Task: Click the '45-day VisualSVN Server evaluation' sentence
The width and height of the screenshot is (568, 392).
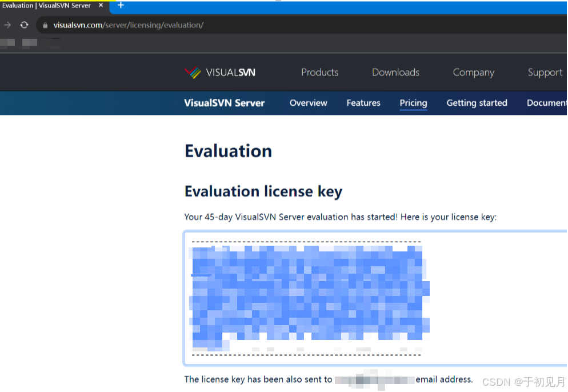Action: [340, 217]
